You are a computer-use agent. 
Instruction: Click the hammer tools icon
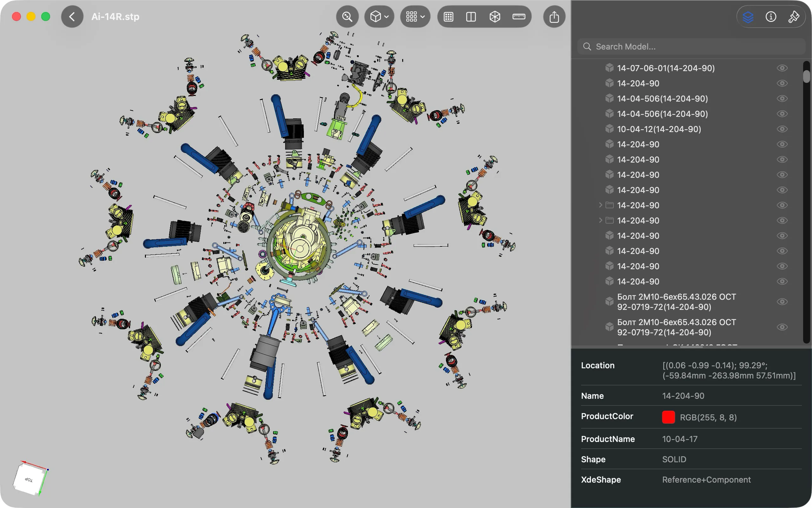(x=794, y=17)
